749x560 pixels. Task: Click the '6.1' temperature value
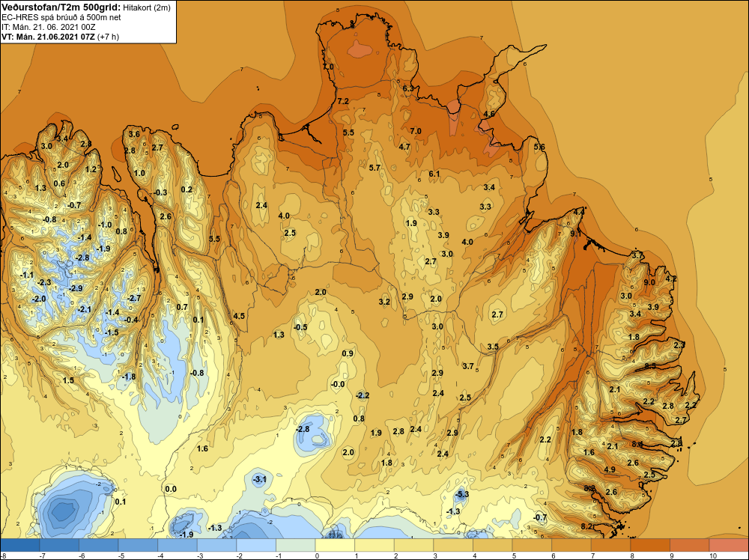pos(434,174)
